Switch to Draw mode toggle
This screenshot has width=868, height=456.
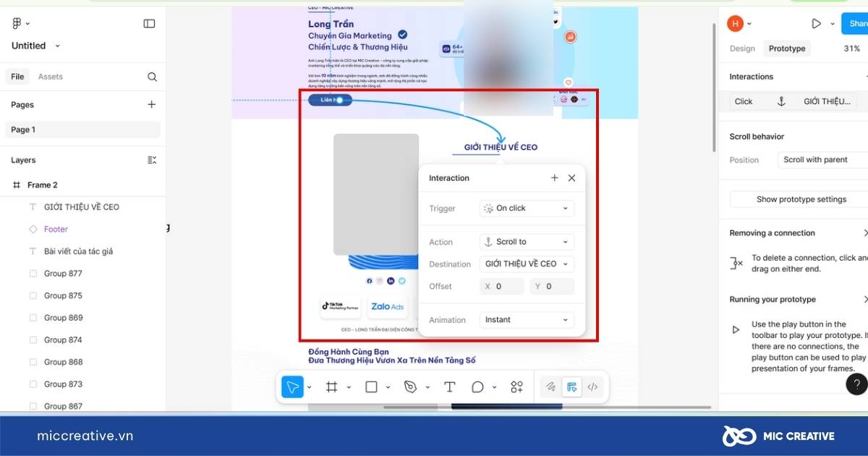[x=550, y=387]
